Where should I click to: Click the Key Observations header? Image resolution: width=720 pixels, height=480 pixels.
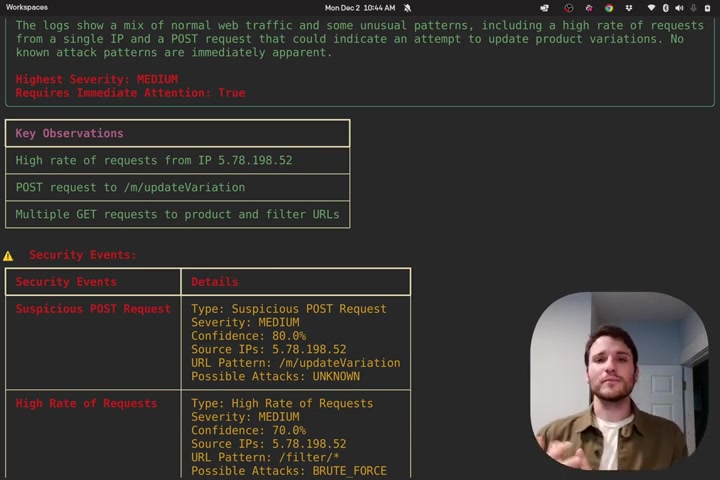tap(177, 133)
